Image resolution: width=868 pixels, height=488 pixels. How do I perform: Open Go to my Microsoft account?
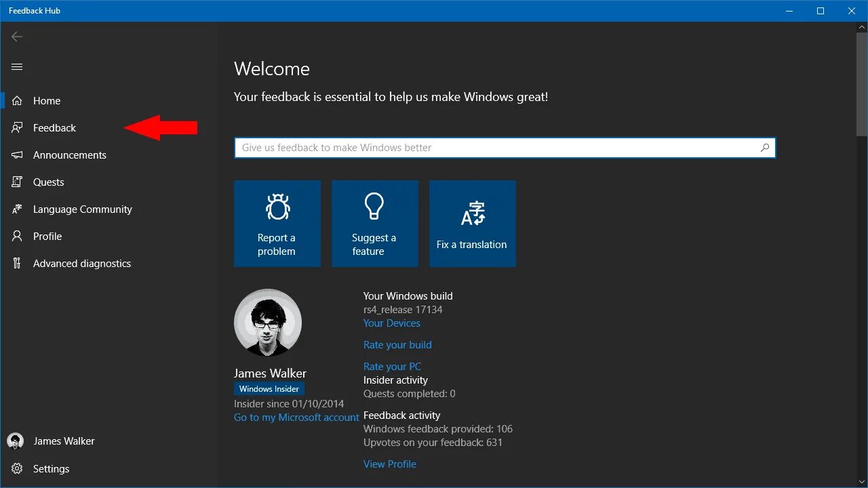point(296,417)
